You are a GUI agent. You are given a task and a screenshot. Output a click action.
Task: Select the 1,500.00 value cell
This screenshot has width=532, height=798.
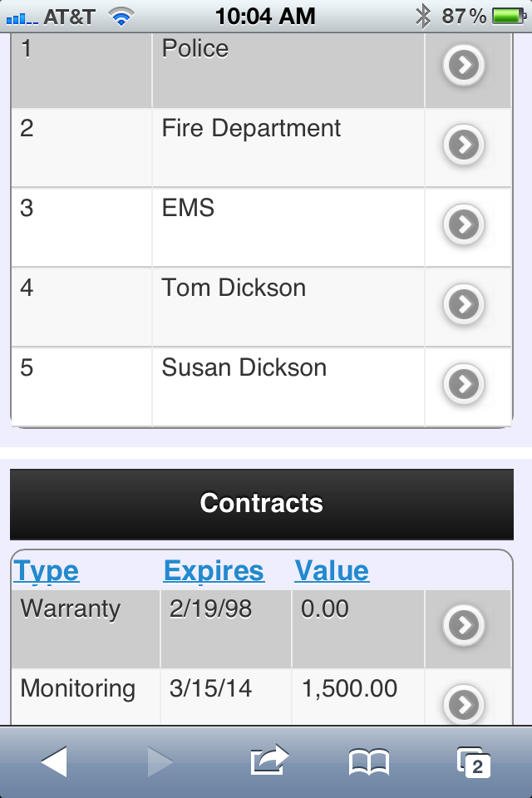(358, 697)
